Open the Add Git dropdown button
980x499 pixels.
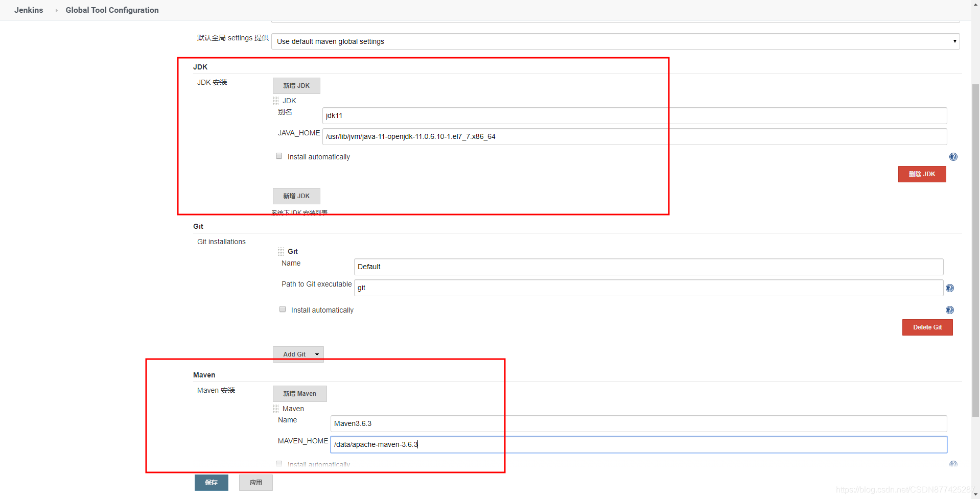298,354
